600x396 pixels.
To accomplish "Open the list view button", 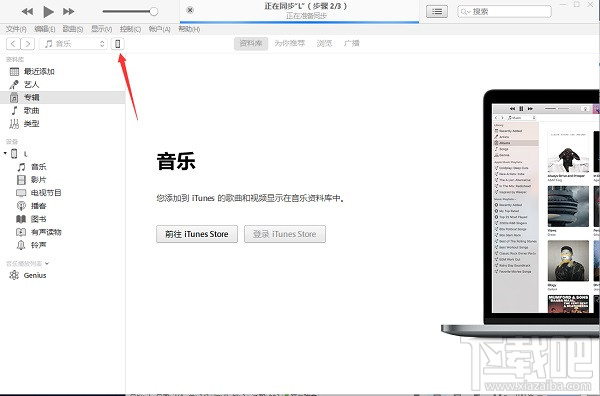I will click(437, 11).
